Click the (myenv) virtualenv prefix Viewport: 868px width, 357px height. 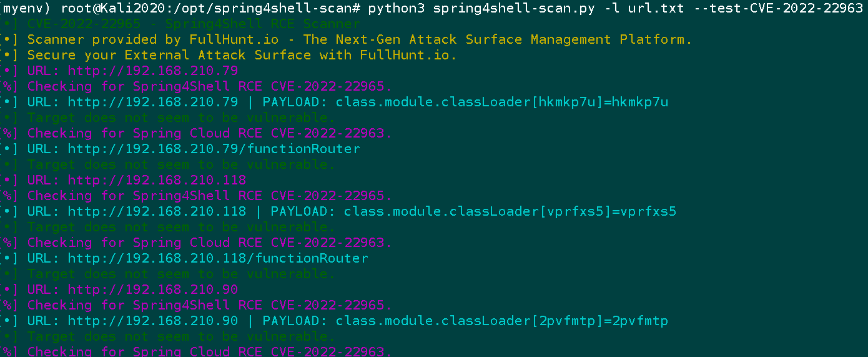point(27,8)
